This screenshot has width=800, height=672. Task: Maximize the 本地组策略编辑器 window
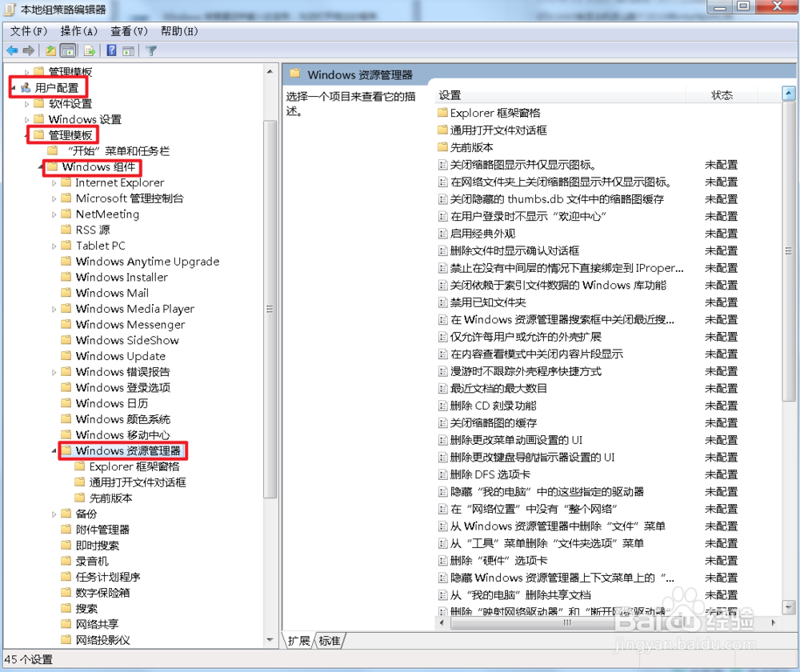click(x=743, y=6)
